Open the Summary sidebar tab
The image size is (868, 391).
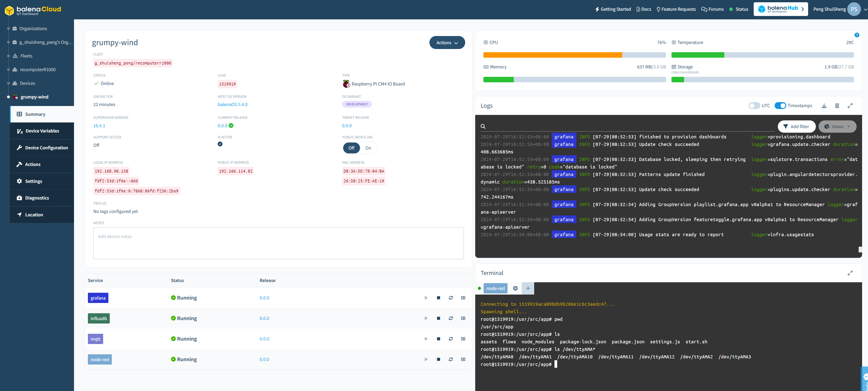pos(42,114)
